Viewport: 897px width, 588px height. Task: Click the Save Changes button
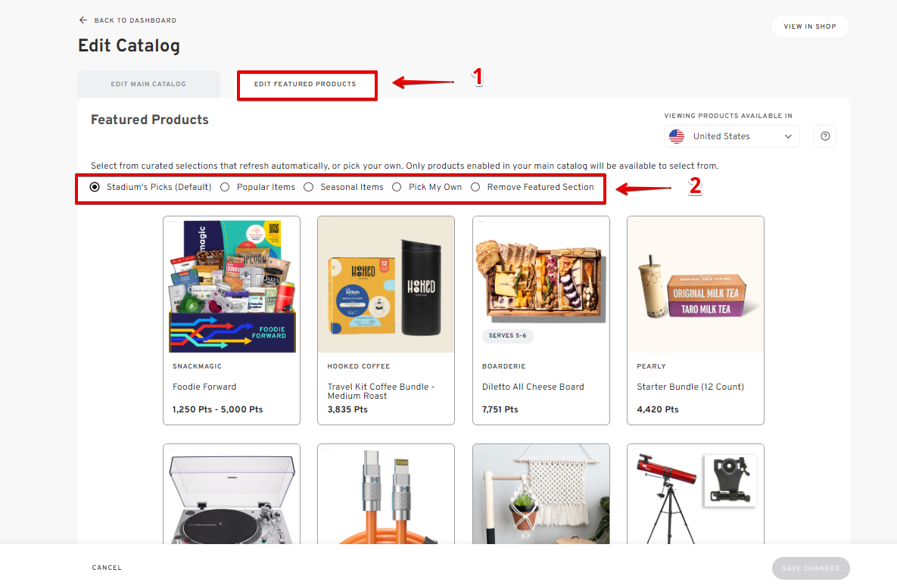coord(811,568)
